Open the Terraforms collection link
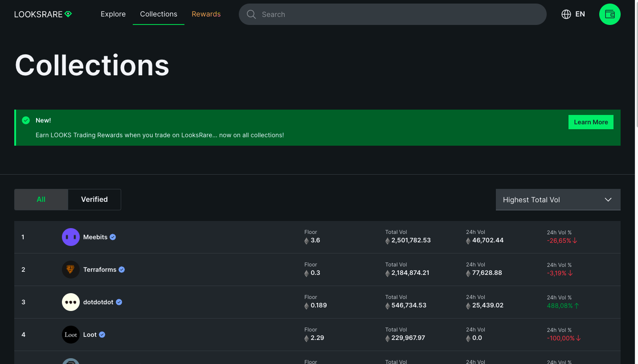 point(100,270)
